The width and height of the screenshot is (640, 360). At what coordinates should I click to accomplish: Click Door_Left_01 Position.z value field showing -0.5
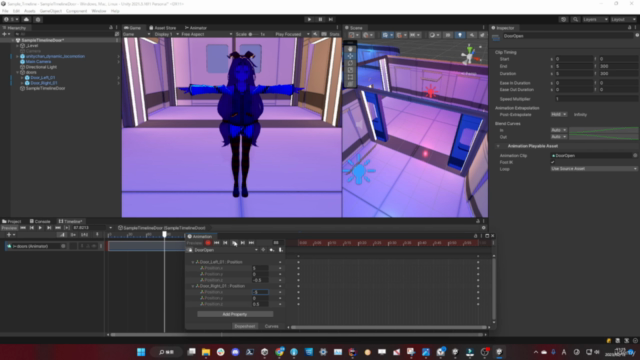[x=260, y=280]
